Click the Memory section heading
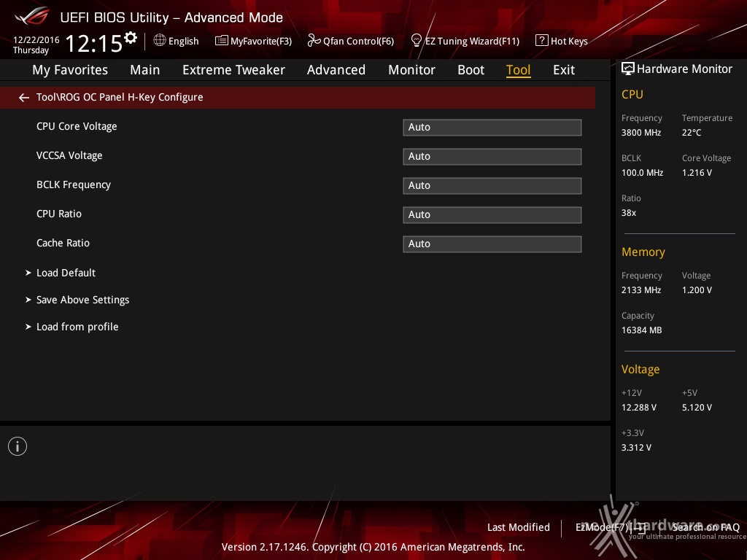 (x=643, y=252)
